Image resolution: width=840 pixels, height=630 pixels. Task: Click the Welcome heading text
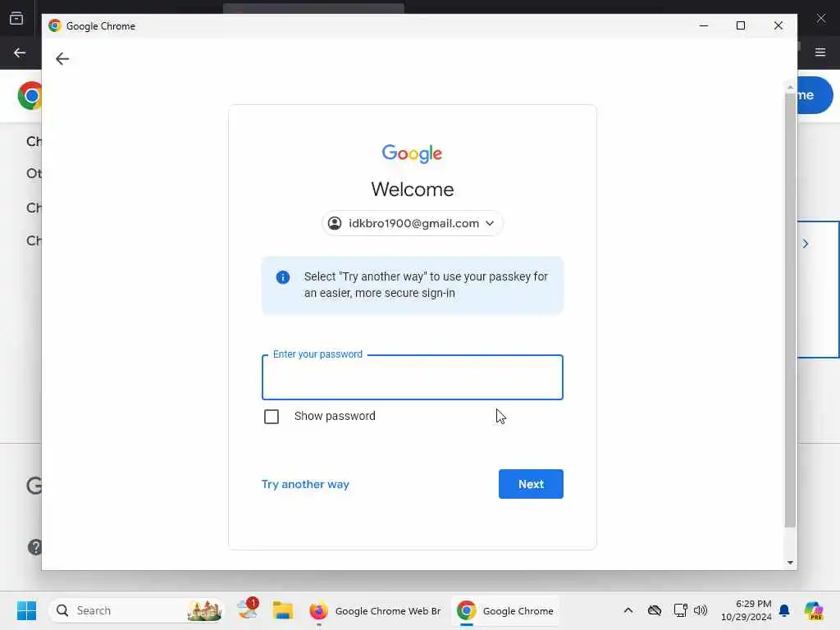412,189
